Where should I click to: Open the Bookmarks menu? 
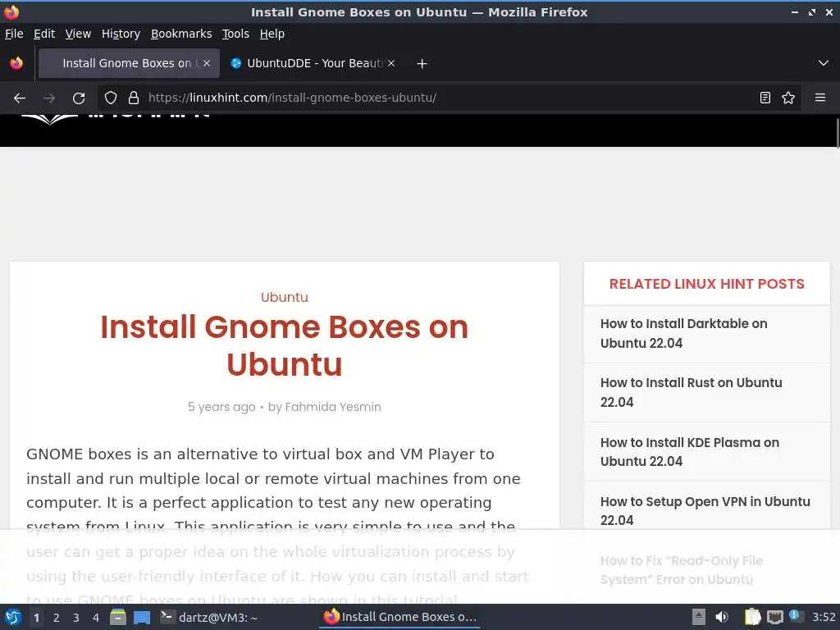pos(181,34)
